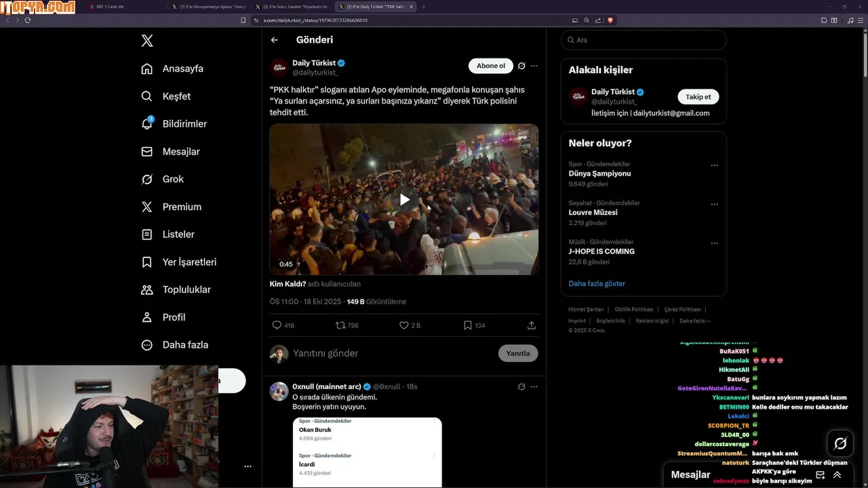This screenshot has width=868, height=488.
Task: Click reply icon with 418 replies
Action: 277,325
